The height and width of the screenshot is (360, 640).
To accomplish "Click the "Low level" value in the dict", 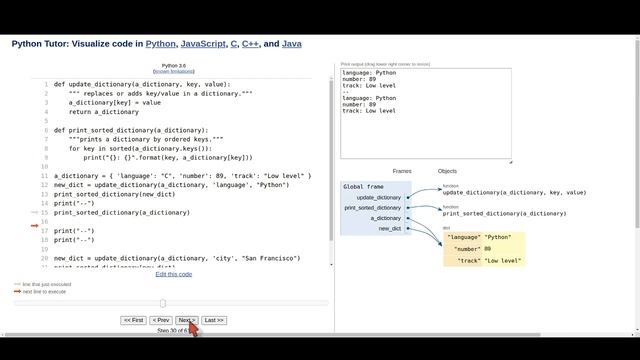I will 502,261.
